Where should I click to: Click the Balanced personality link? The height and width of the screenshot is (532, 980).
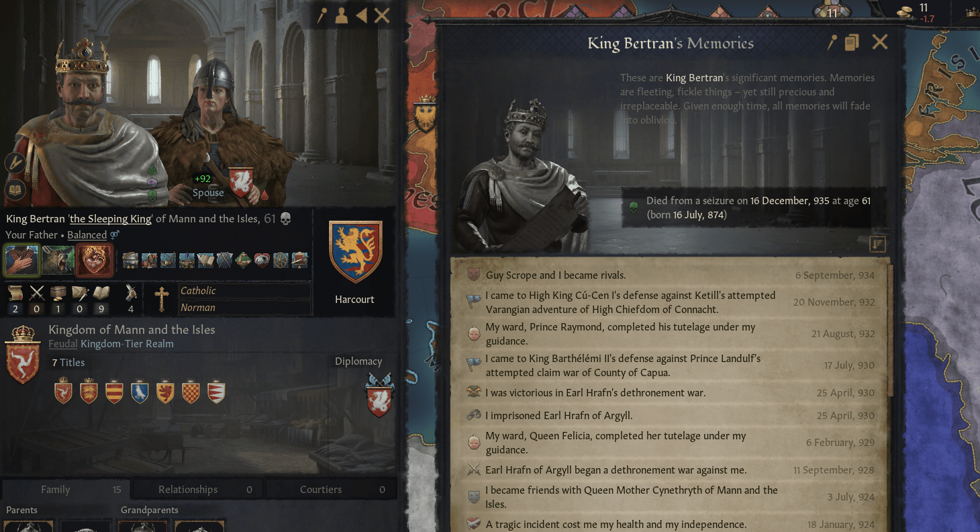coord(87,235)
